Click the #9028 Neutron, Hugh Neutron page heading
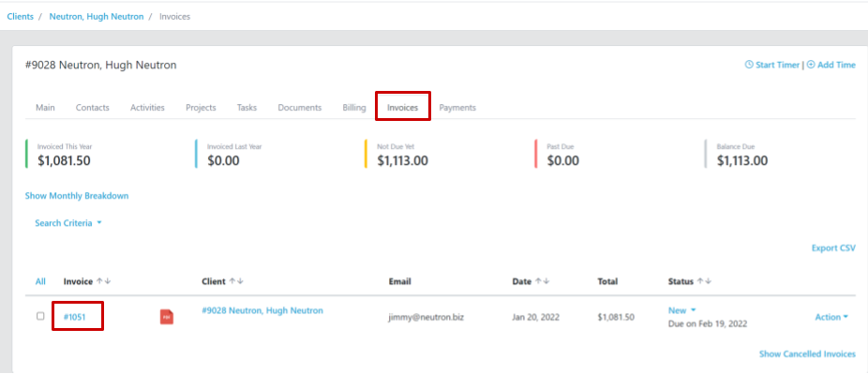This screenshot has height=374, width=868. point(100,65)
